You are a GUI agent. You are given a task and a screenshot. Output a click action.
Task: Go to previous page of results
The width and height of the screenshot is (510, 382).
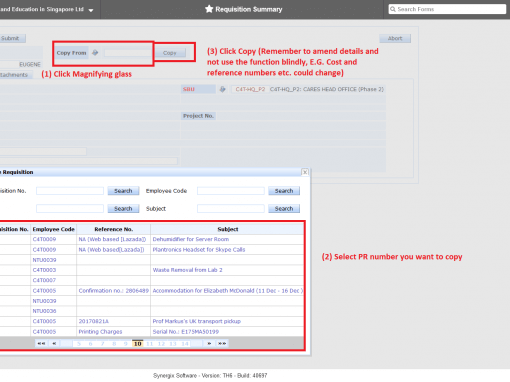54,343
